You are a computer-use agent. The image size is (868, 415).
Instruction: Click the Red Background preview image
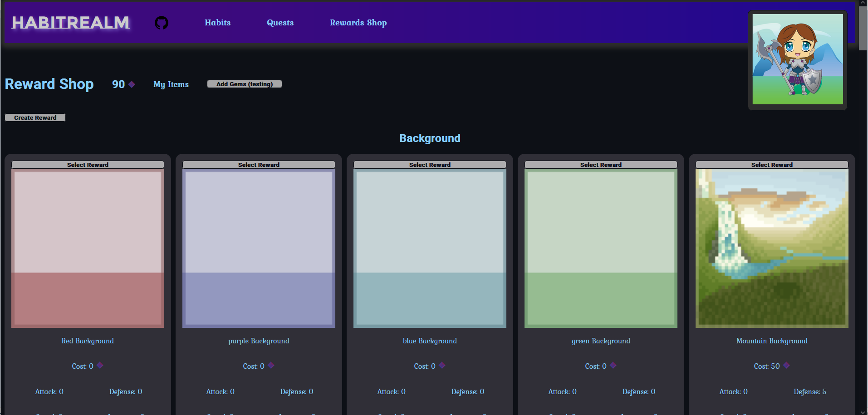coord(88,249)
